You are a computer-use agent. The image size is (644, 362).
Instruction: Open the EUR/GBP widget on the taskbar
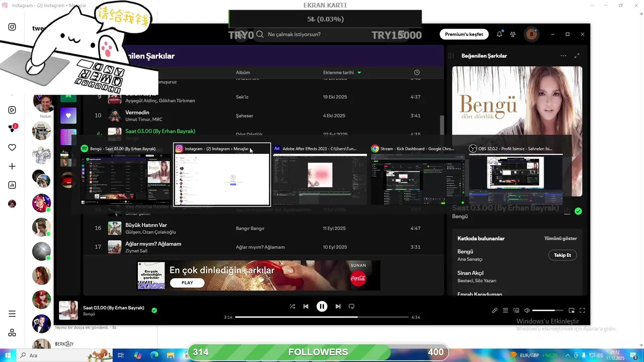(x=534, y=355)
